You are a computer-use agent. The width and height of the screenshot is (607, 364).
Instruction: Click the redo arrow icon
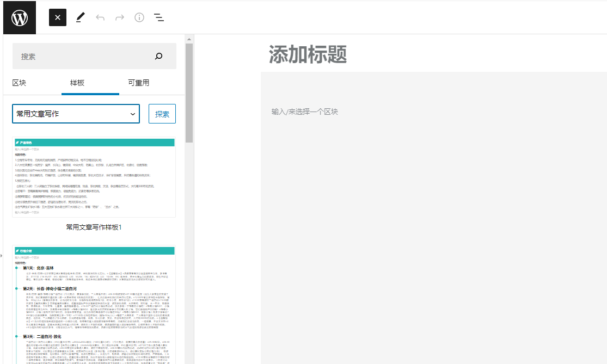pyautogui.click(x=119, y=17)
